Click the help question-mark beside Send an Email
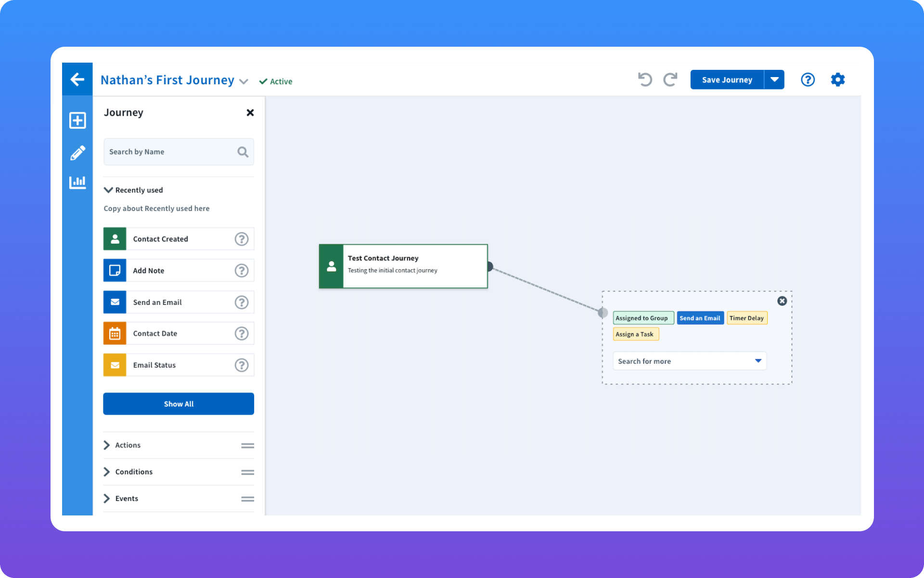The height and width of the screenshot is (578, 924). click(x=242, y=302)
